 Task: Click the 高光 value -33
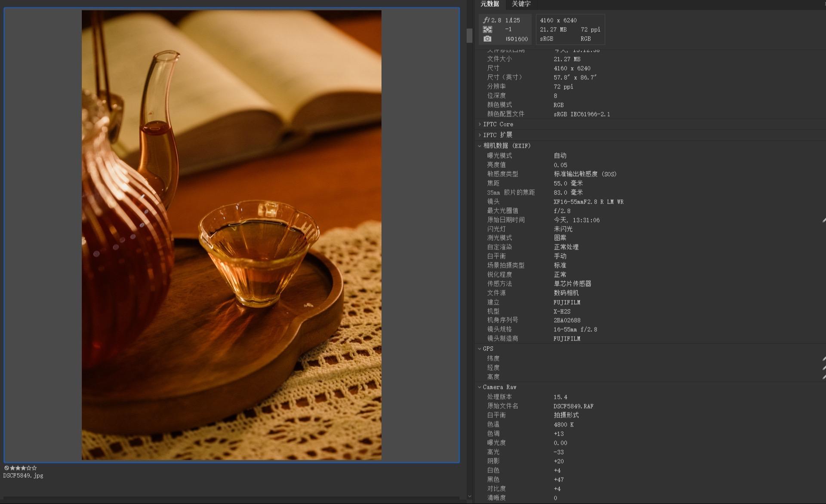click(x=558, y=452)
